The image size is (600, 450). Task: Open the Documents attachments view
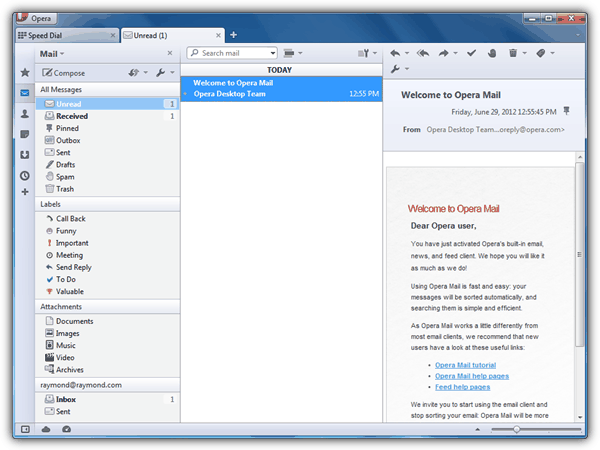click(107, 321)
